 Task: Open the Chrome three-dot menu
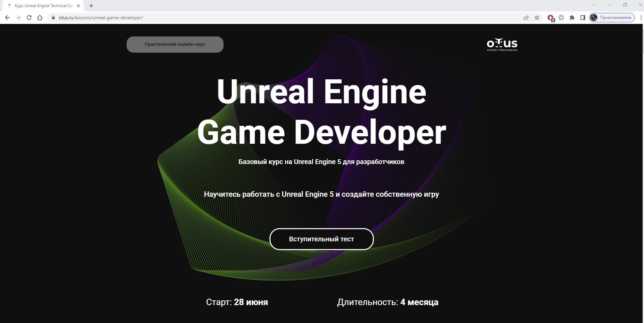click(641, 18)
